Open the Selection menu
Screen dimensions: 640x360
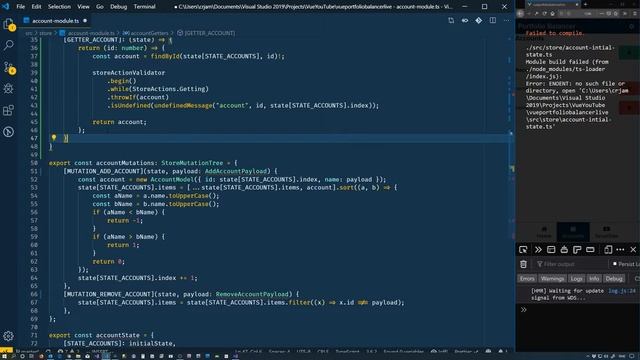59,7
